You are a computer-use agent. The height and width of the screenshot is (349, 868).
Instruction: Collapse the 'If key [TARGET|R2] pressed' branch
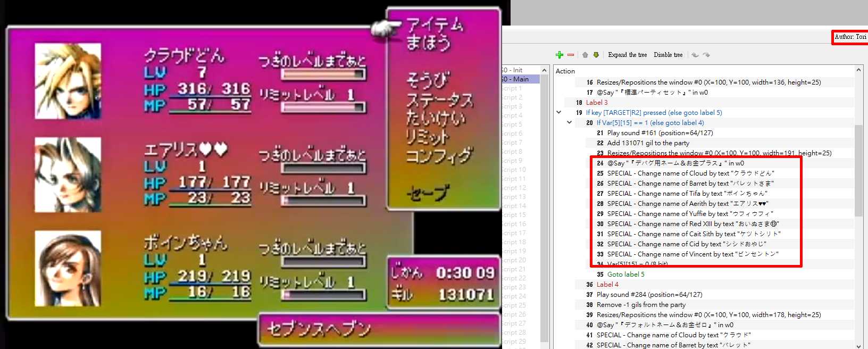558,112
